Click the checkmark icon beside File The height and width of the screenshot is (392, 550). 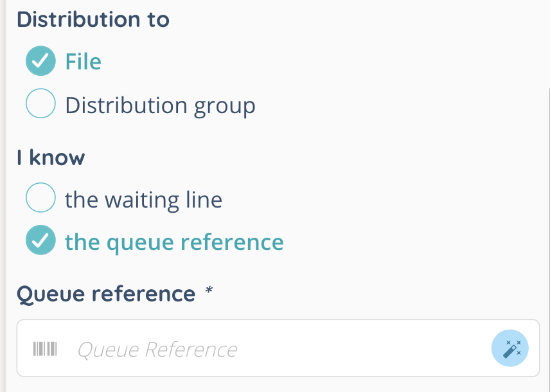(x=40, y=62)
